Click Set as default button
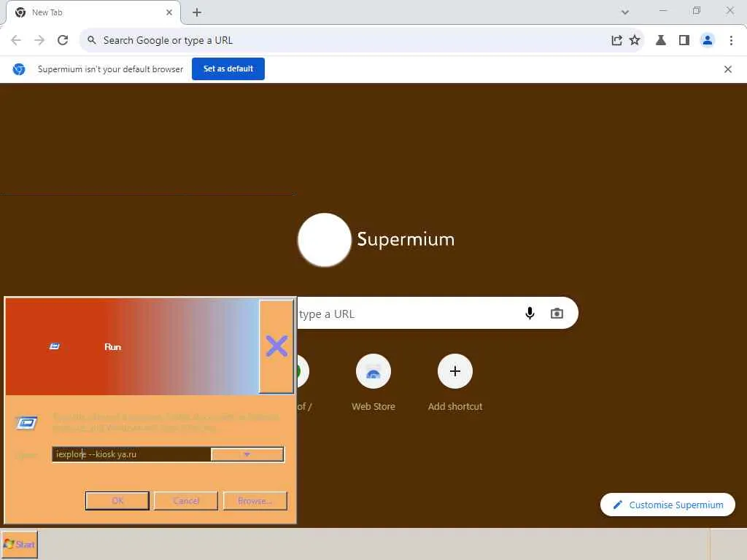 tap(228, 69)
